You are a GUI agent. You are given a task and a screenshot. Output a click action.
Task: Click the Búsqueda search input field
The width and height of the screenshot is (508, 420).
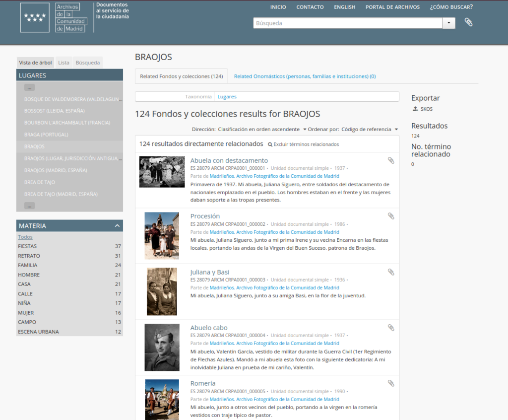pyautogui.click(x=347, y=23)
